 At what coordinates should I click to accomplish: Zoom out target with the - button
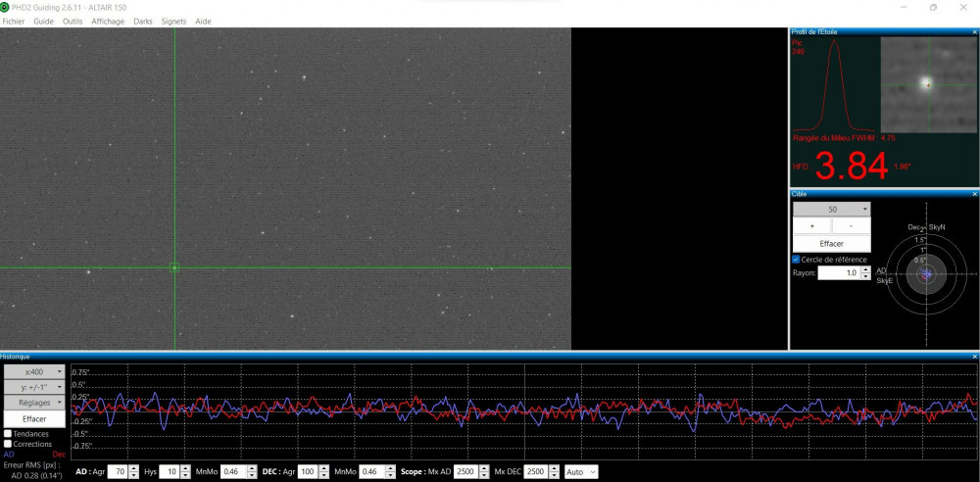(852, 225)
